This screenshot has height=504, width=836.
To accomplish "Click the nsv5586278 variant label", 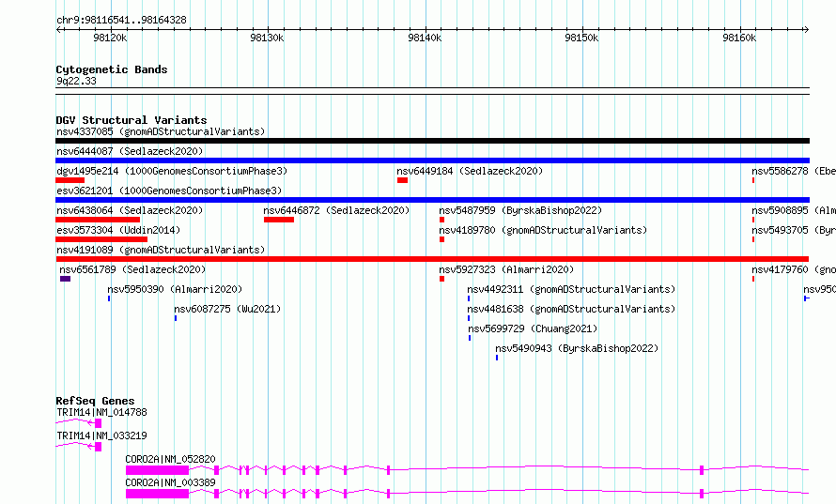I will pos(794,171).
